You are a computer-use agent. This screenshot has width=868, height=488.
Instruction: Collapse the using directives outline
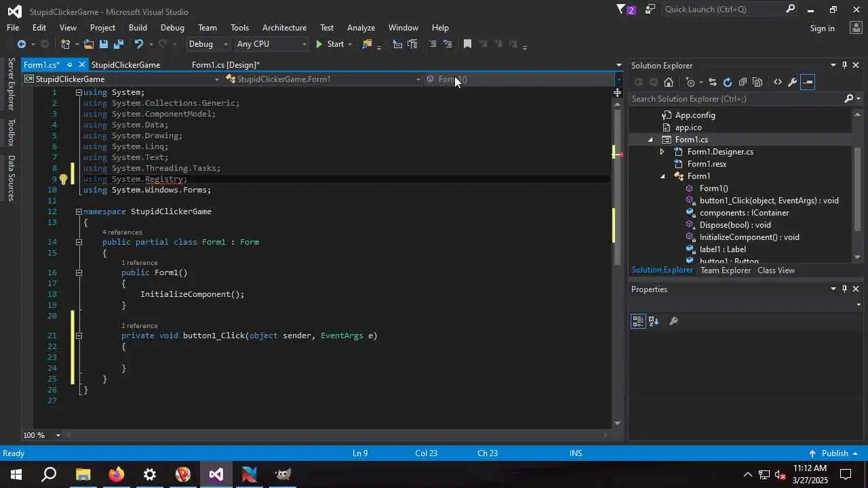tap(79, 92)
